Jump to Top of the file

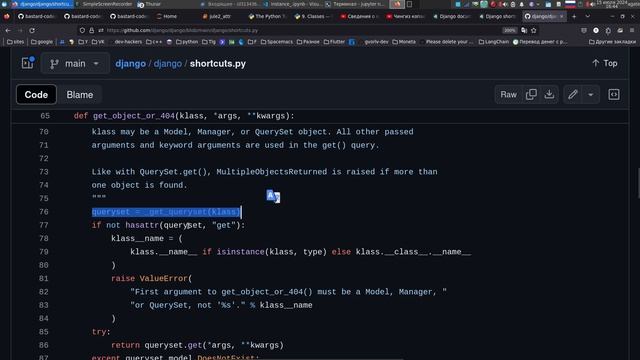(604, 63)
